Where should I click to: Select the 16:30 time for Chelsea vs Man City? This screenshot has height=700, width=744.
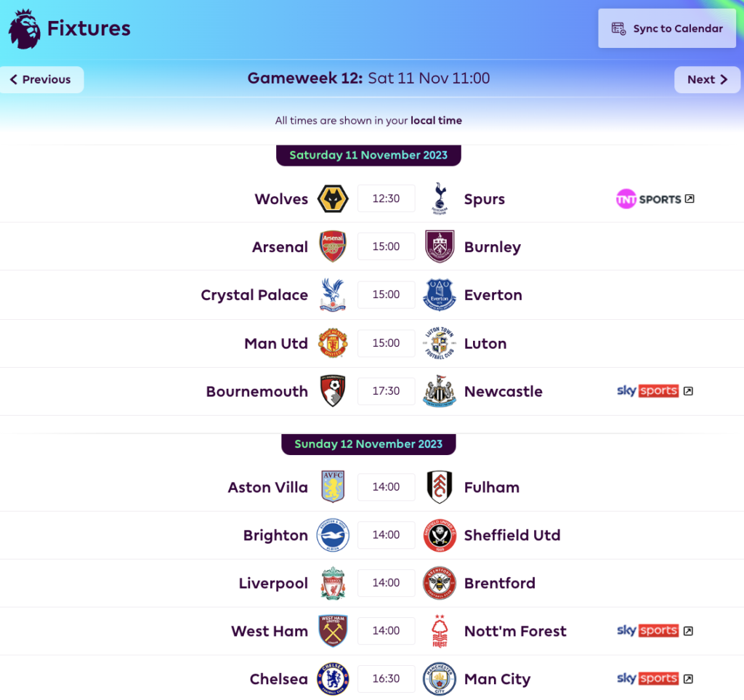coord(386,679)
